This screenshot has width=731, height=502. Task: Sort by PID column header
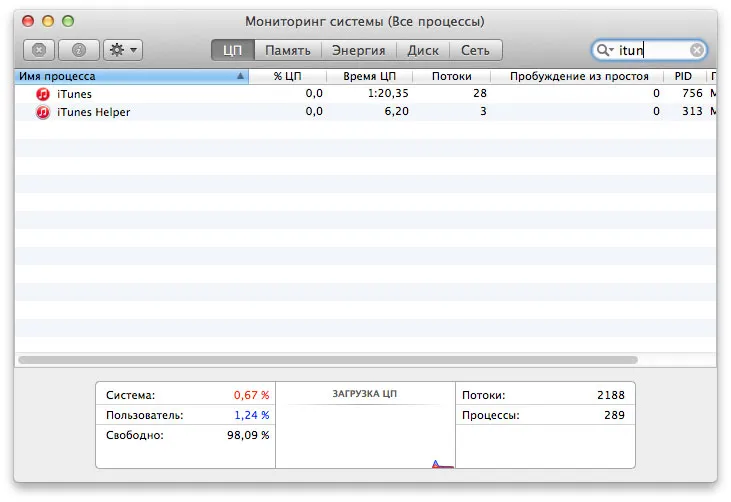pyautogui.click(x=683, y=76)
